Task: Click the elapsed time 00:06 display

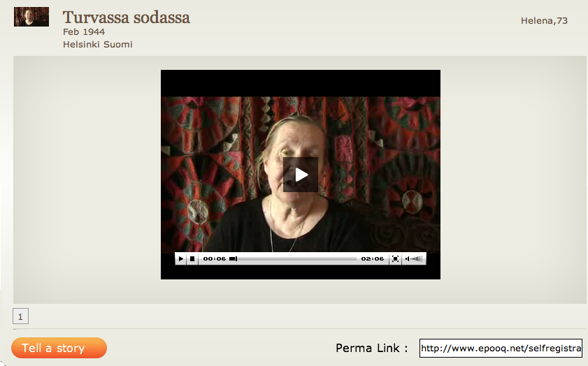Action: (x=215, y=259)
